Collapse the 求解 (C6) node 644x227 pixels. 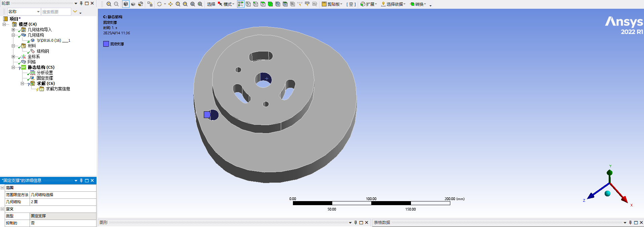click(23, 83)
